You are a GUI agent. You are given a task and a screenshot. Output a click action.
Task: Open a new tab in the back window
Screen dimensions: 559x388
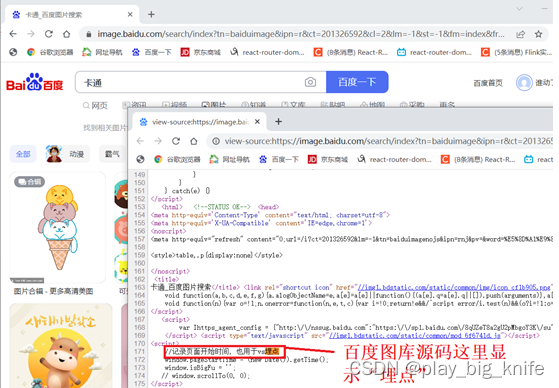pyautogui.click(x=152, y=14)
